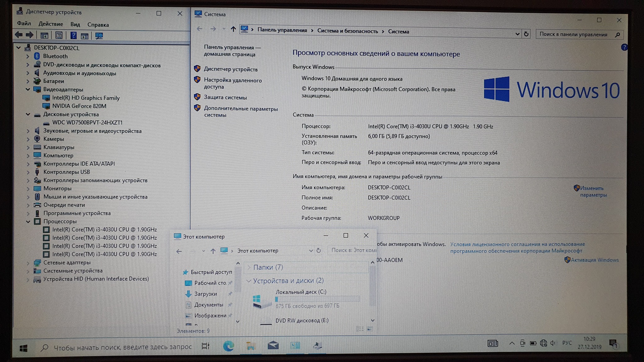The height and width of the screenshot is (362, 644).
Task: Click Show/Hide console tree toolbar icon
Action: [x=44, y=36]
